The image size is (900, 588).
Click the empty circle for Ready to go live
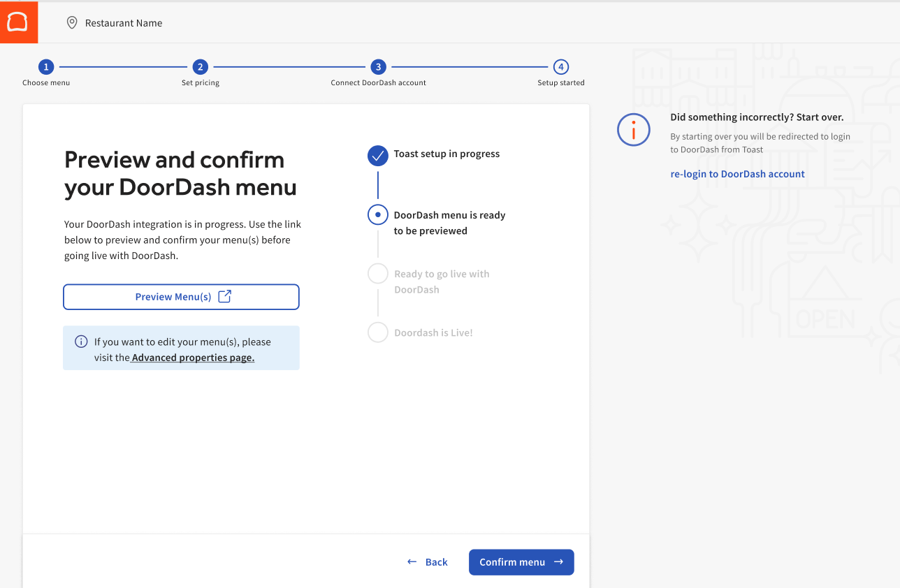377,273
